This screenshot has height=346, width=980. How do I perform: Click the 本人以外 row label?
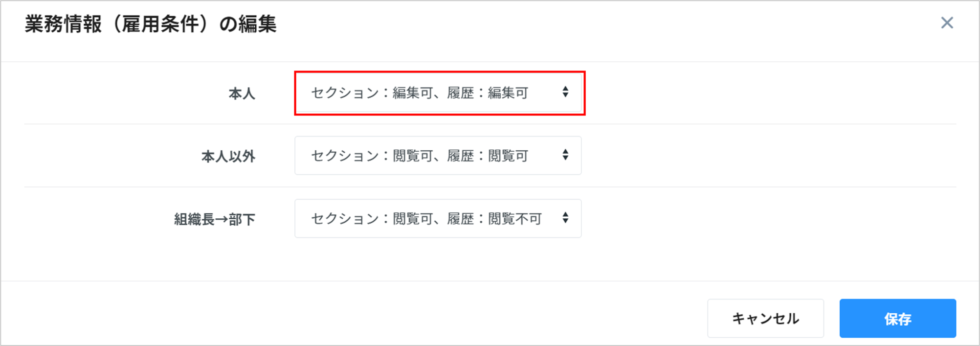(228, 157)
